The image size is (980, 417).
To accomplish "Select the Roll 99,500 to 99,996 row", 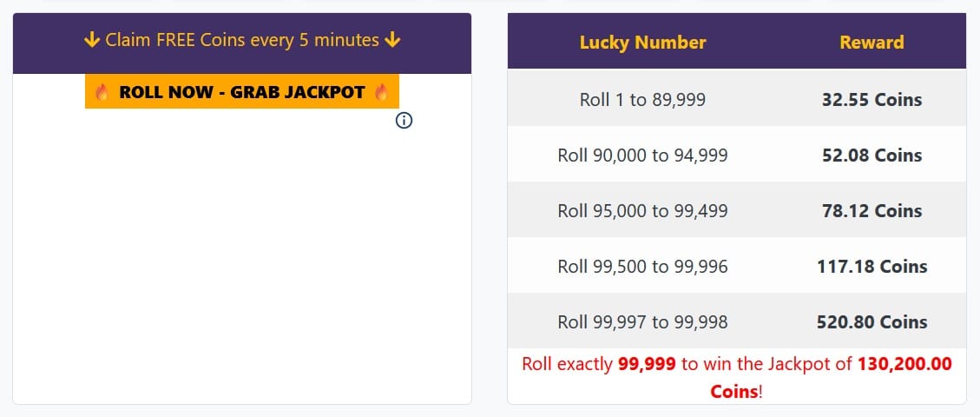I will (642, 267).
